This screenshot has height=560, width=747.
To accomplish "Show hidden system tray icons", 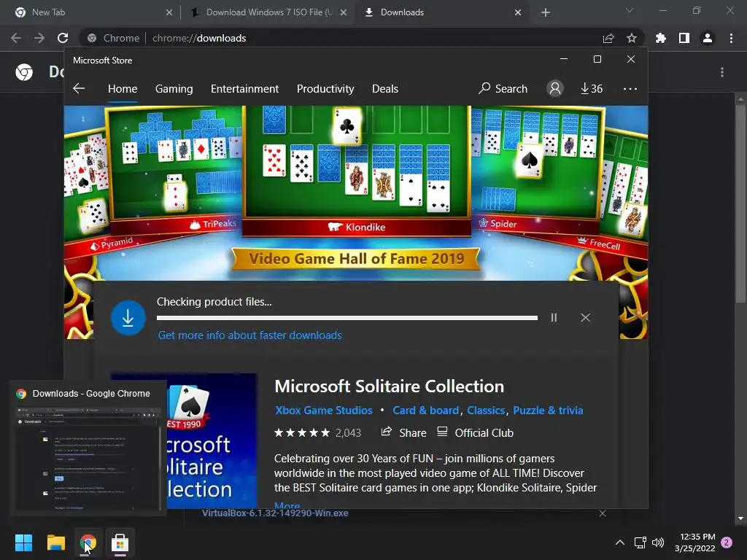I will 620,542.
